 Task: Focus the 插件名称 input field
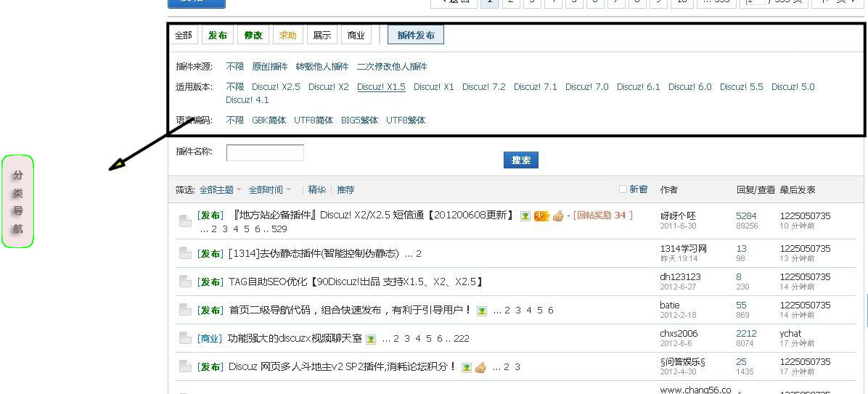[x=265, y=152]
